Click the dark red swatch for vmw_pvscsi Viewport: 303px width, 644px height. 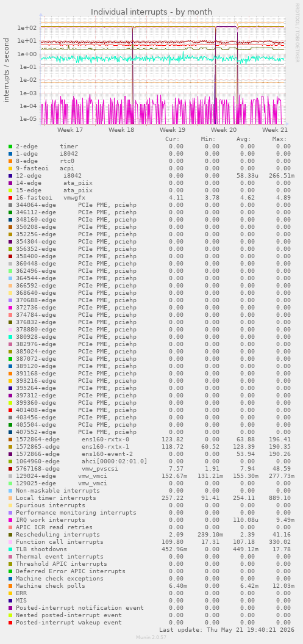tap(10, 469)
